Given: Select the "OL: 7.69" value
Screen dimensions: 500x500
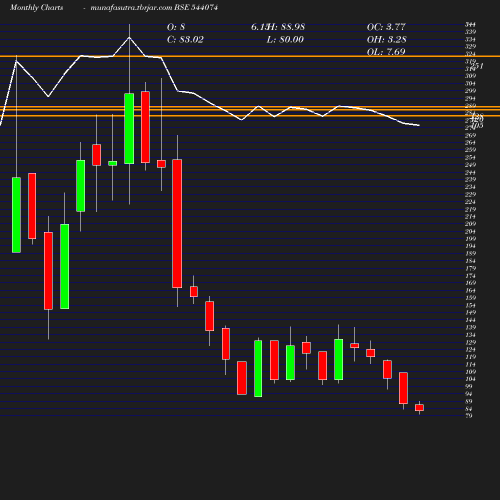Looking at the screenshot, I should click(x=386, y=52).
